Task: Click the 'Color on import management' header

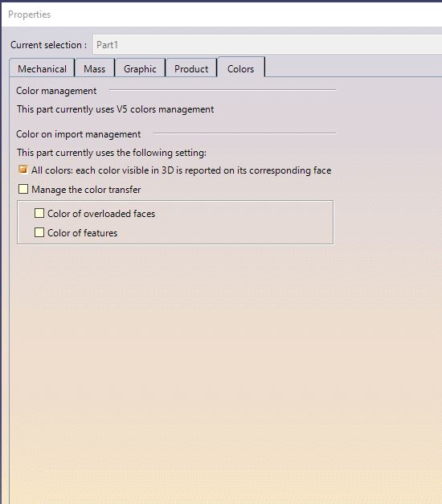Action: (79, 134)
